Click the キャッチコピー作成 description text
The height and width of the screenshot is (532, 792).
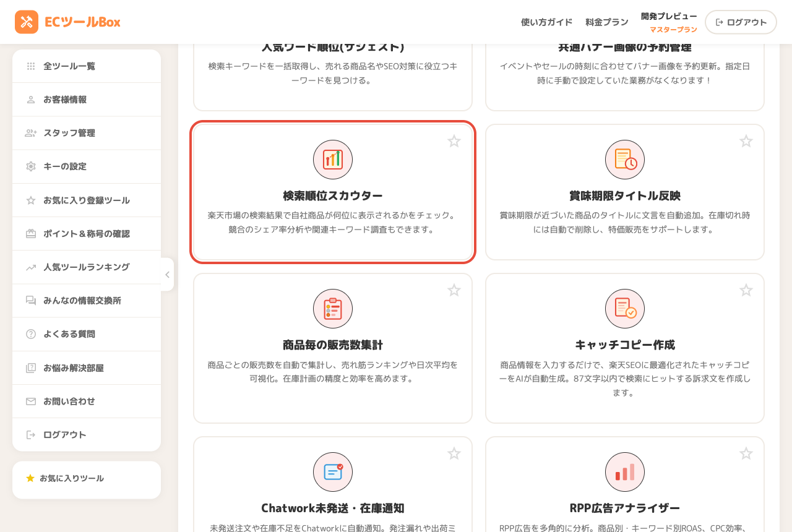pyautogui.click(x=625, y=379)
